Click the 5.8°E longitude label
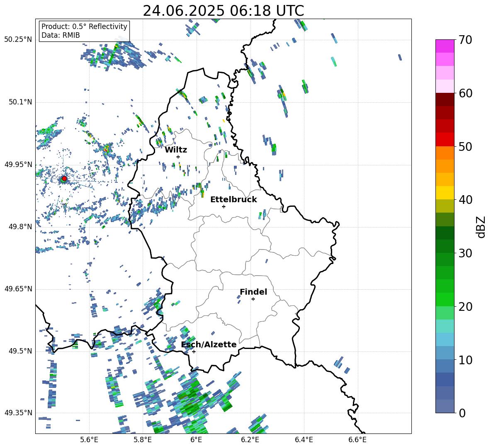The width and height of the screenshot is (491, 448). pos(143,440)
